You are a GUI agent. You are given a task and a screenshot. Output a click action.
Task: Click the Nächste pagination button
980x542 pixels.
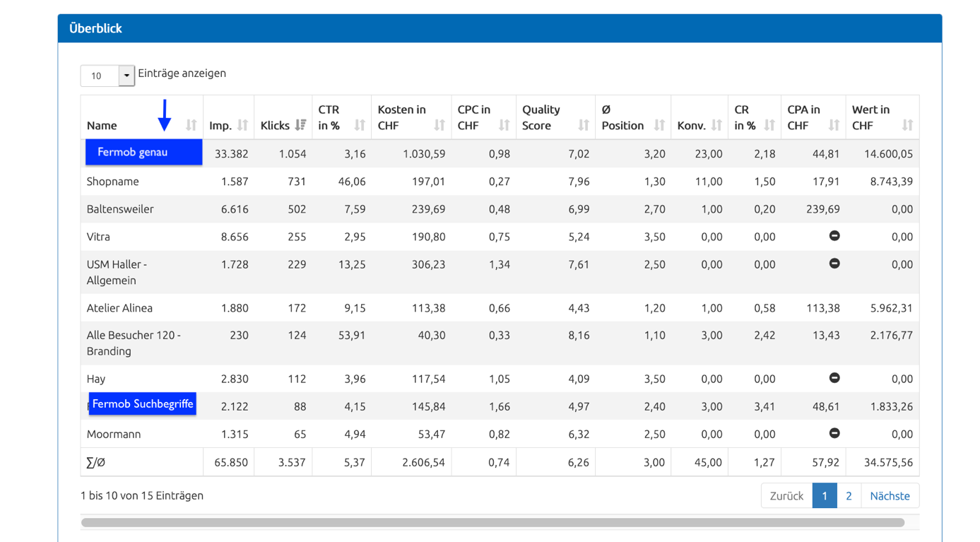pos(890,495)
